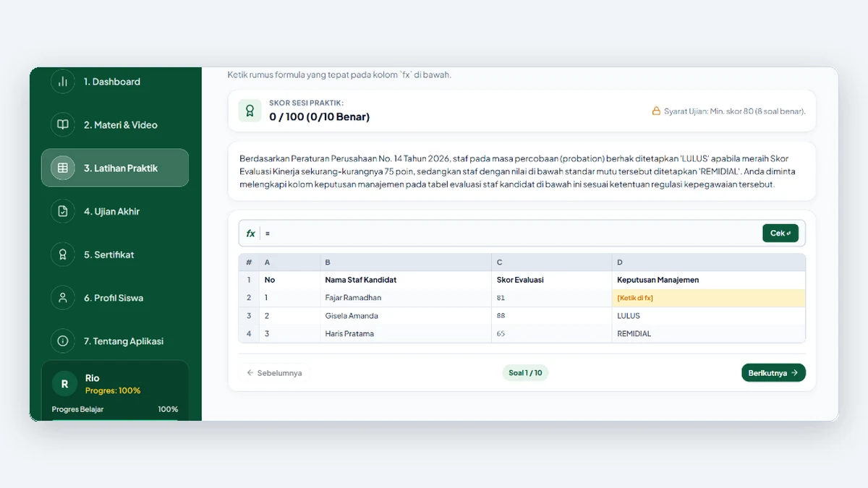868x488 pixels.
Task: Click the lock icon near Syarat Ujian
Action: tap(656, 111)
